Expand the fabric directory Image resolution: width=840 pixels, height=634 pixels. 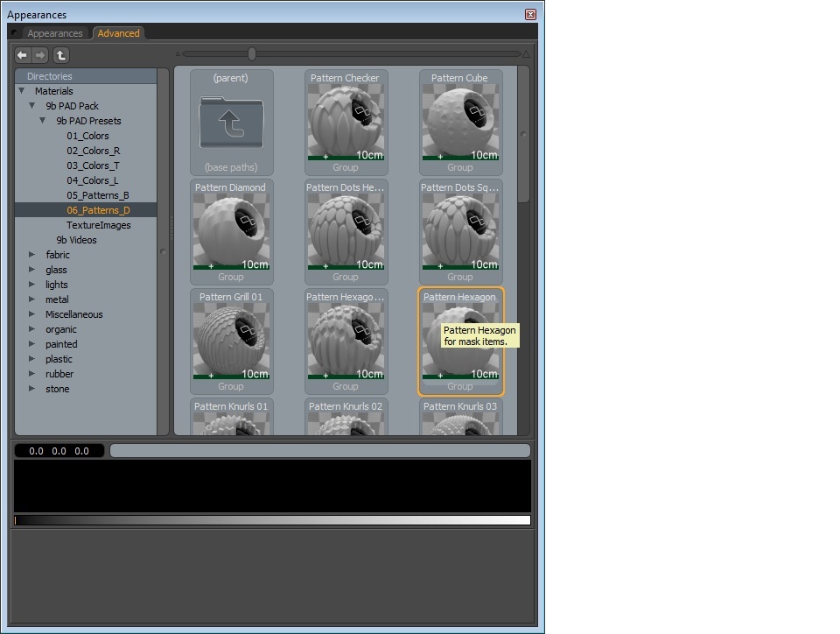point(31,255)
